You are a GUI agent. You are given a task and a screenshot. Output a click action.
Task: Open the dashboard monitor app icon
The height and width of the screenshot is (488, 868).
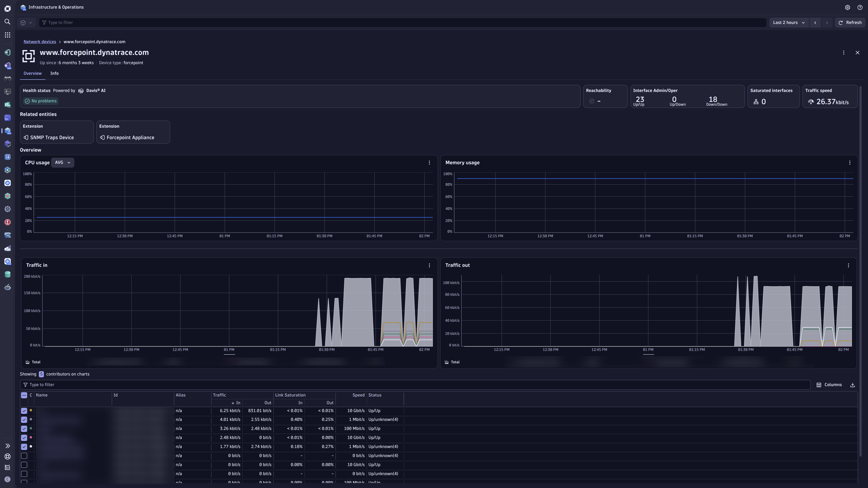[7, 91]
